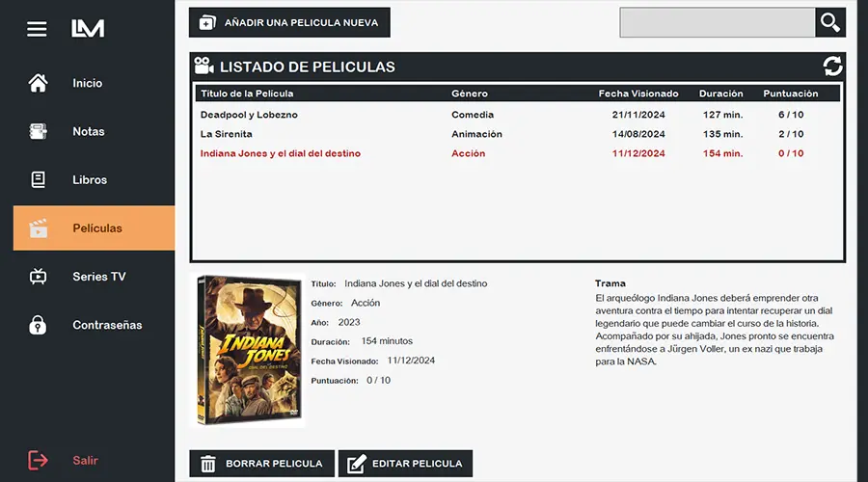Click the 154 minutos duration value

(x=387, y=341)
